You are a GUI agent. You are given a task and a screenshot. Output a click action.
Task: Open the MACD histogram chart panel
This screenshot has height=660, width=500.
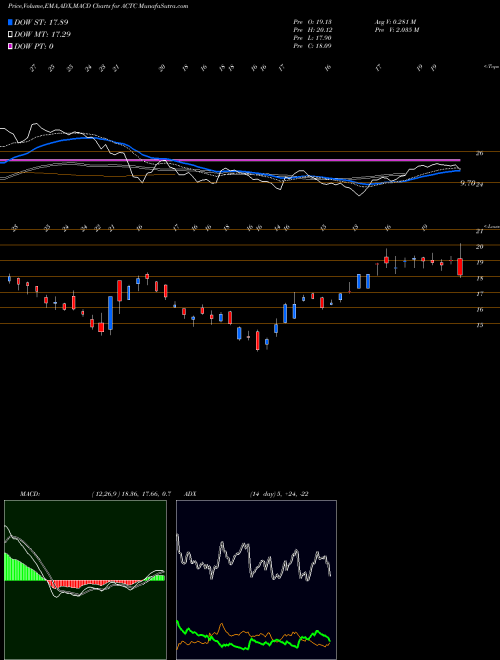click(85, 580)
